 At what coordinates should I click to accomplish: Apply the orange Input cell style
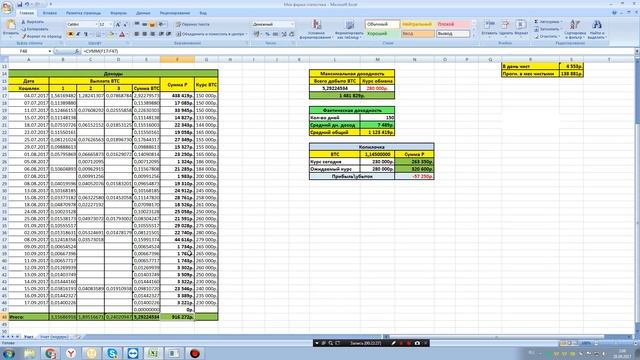(x=417, y=34)
